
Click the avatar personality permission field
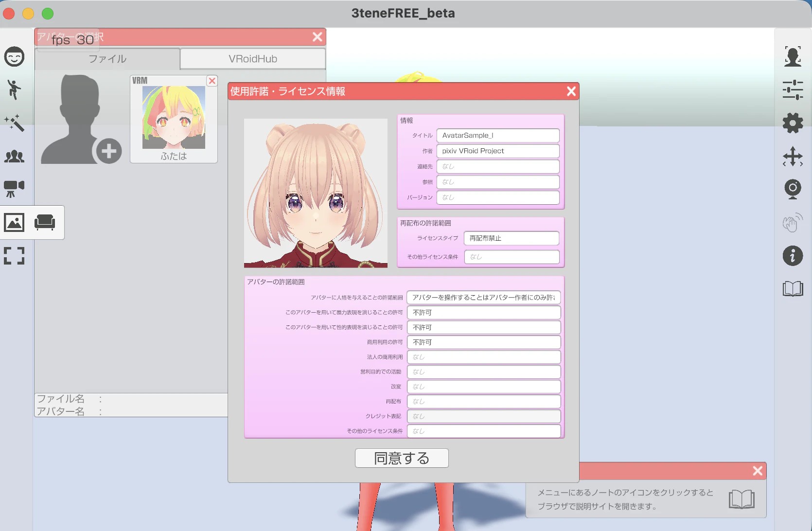(x=484, y=297)
